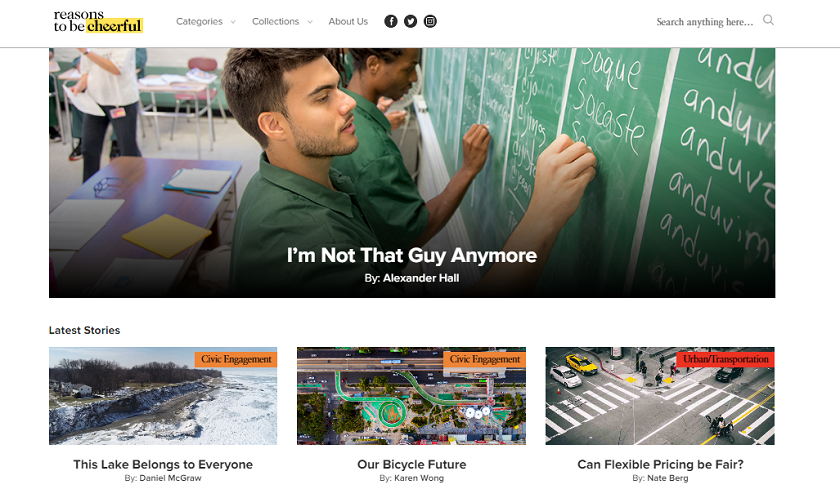This screenshot has width=840, height=489.
Task: Open the crosswalk intersection thumbnail
Action: click(660, 396)
